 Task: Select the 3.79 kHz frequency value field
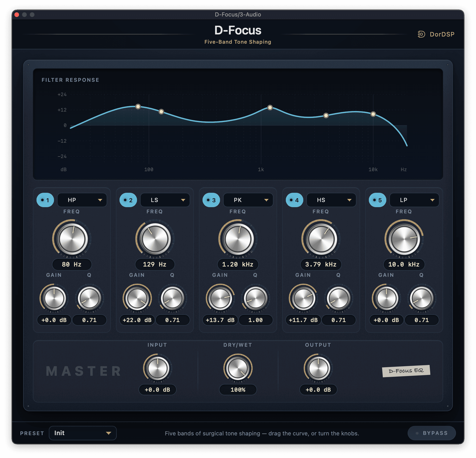click(x=321, y=264)
